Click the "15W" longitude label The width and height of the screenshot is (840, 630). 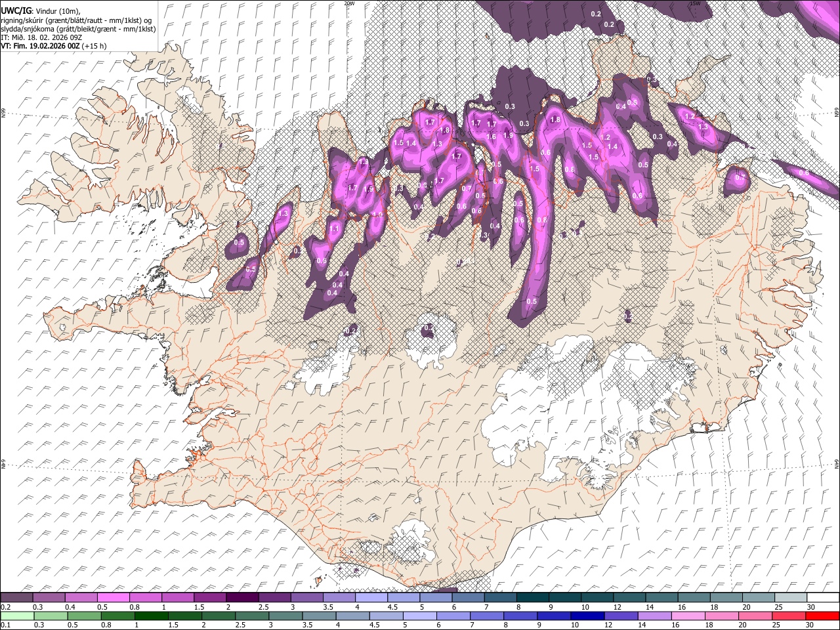(695, 3)
